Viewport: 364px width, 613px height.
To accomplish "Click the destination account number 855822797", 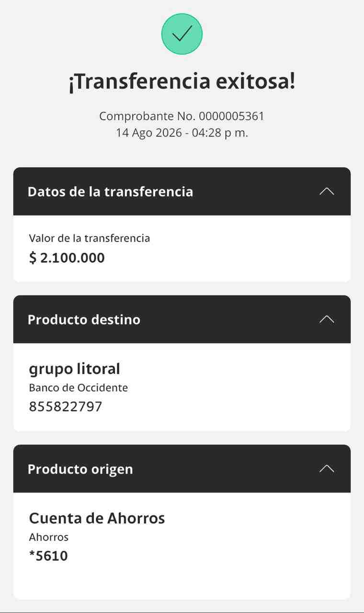I will [x=66, y=407].
